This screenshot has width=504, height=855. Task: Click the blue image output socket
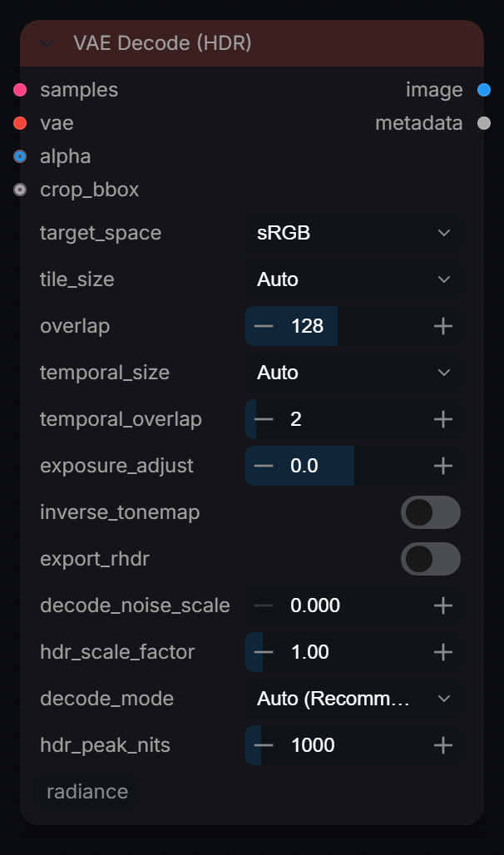click(x=484, y=90)
